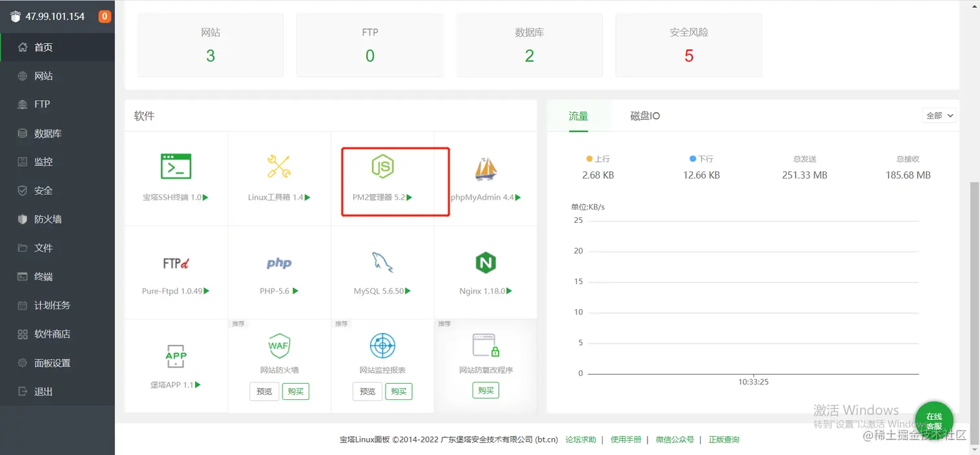The height and width of the screenshot is (455, 980).
Task: Open 计划任务 in the sidebar
Action: tap(58, 305)
